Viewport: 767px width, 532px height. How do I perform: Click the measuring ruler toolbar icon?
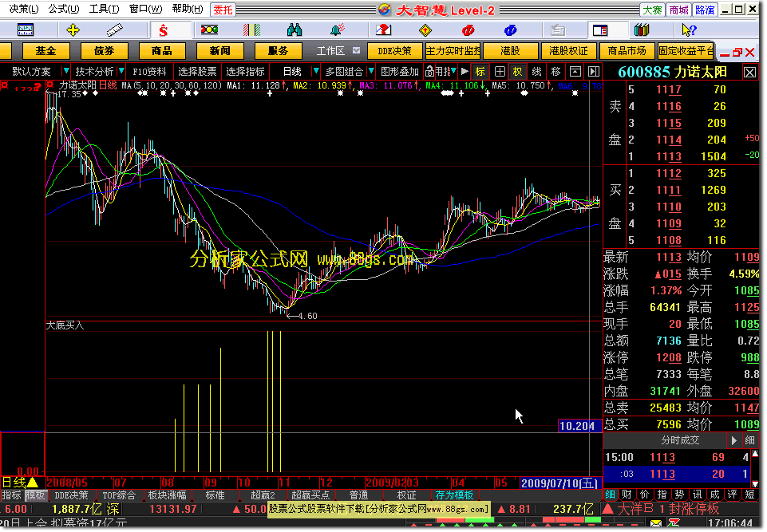(114, 30)
